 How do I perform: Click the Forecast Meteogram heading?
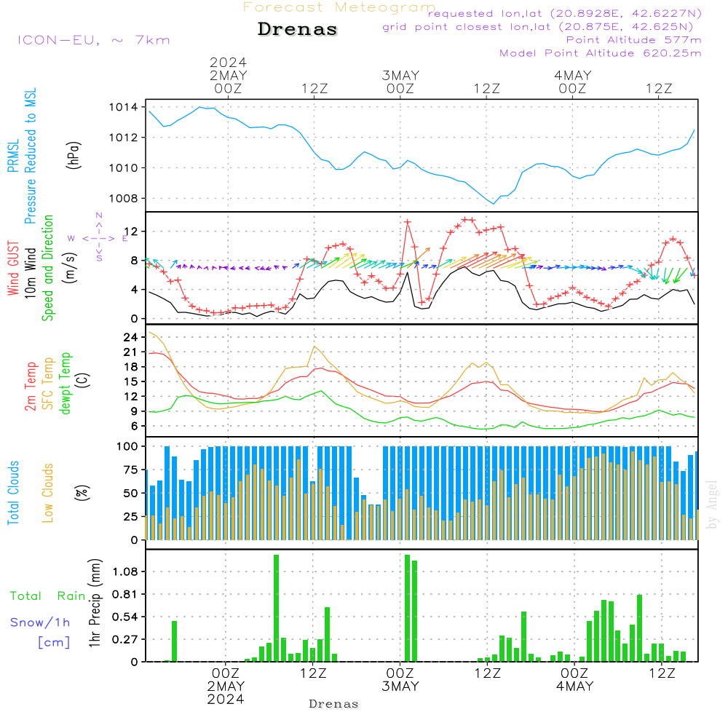pos(339,7)
